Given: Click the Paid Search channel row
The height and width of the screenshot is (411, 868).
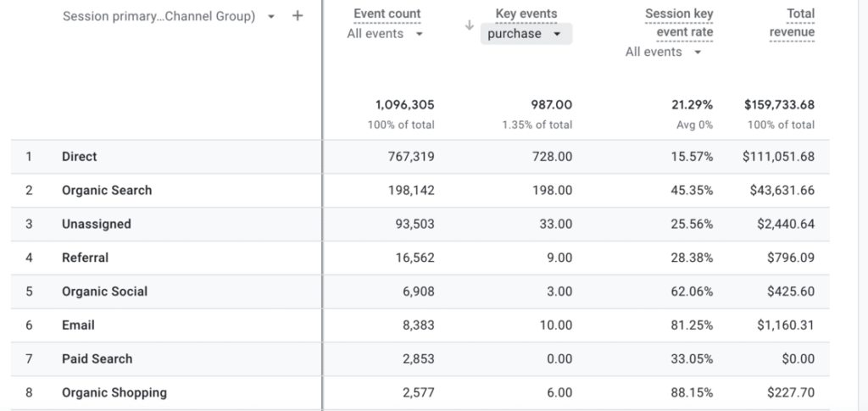Looking at the screenshot, I should [x=97, y=358].
